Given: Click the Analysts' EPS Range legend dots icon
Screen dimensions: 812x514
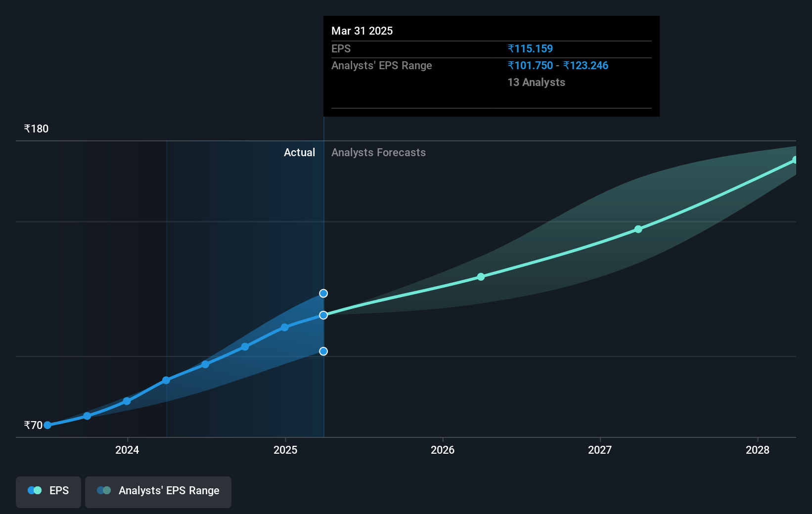Looking at the screenshot, I should tap(104, 490).
